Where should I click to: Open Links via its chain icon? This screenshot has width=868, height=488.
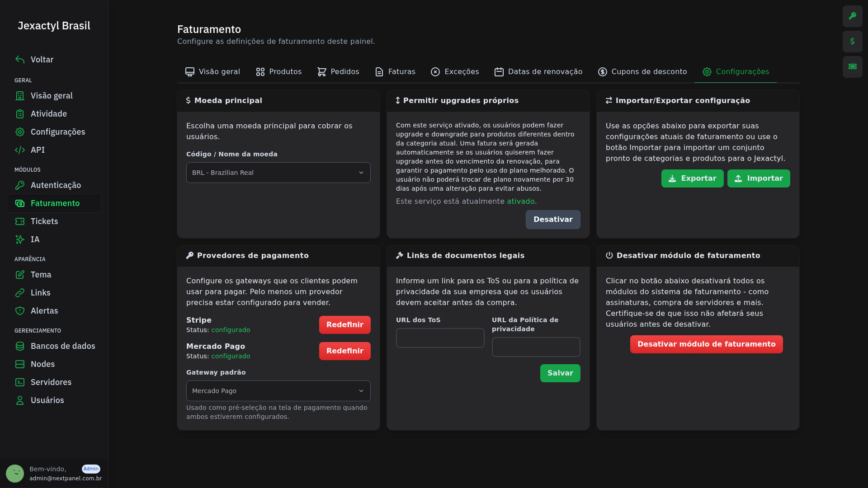[x=20, y=293]
